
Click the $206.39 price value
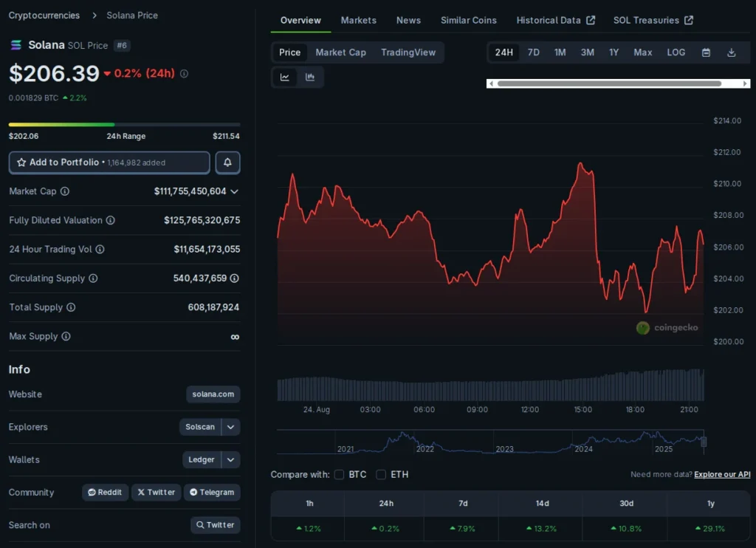point(54,73)
